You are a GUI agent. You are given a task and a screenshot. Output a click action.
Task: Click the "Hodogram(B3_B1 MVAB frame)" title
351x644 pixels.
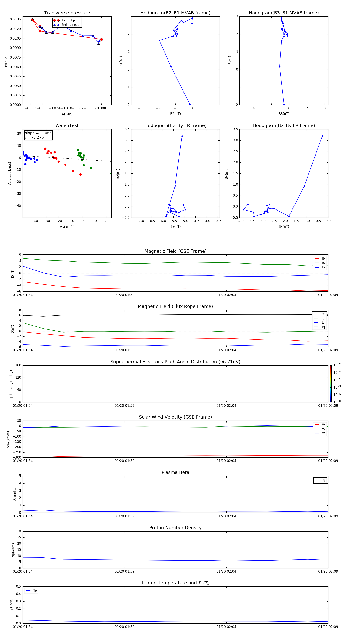(x=284, y=13)
